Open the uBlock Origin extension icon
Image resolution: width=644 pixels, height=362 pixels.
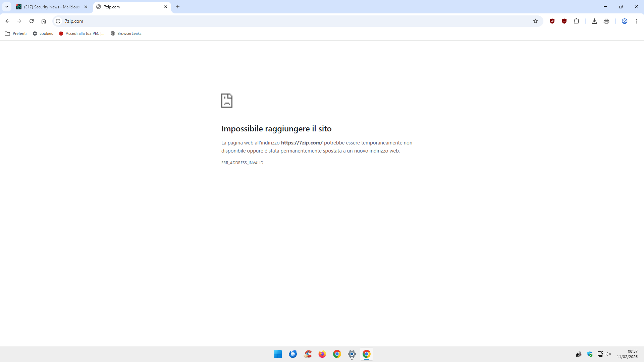pyautogui.click(x=552, y=21)
